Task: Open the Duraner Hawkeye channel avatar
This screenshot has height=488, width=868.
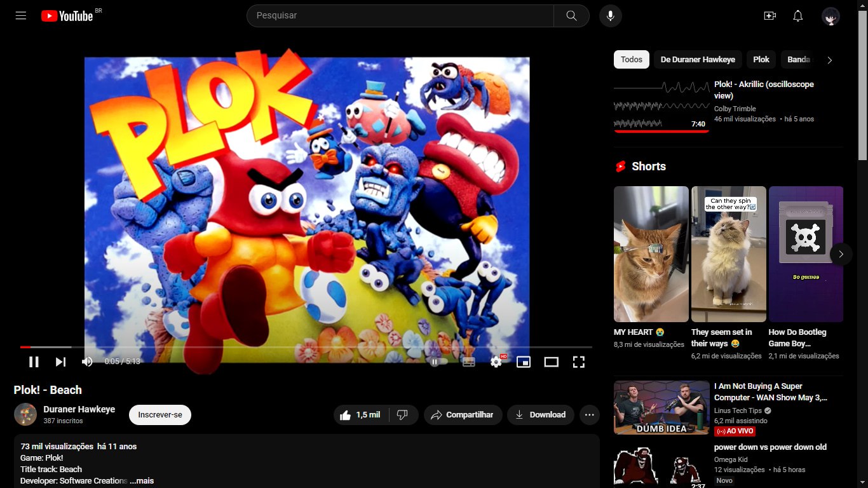Action: [x=25, y=414]
